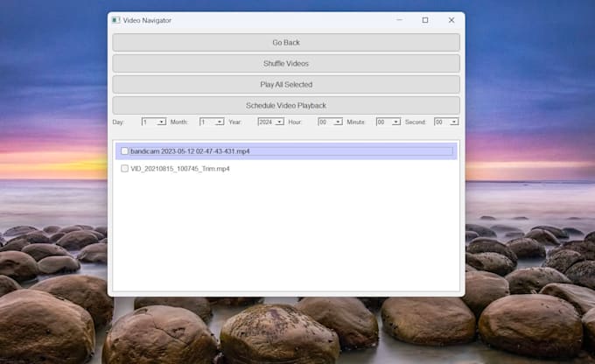This screenshot has width=595, height=364.
Task: Click Play All Selected
Action: point(286,85)
